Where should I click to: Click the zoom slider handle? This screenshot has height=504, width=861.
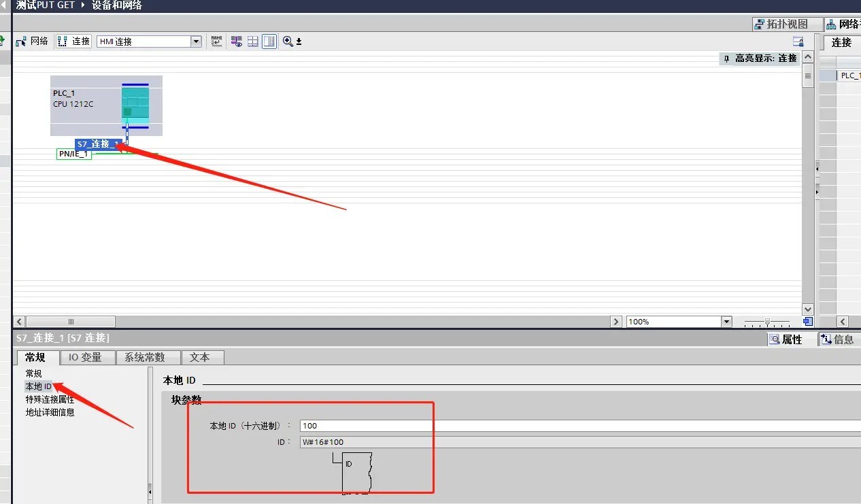click(x=768, y=322)
